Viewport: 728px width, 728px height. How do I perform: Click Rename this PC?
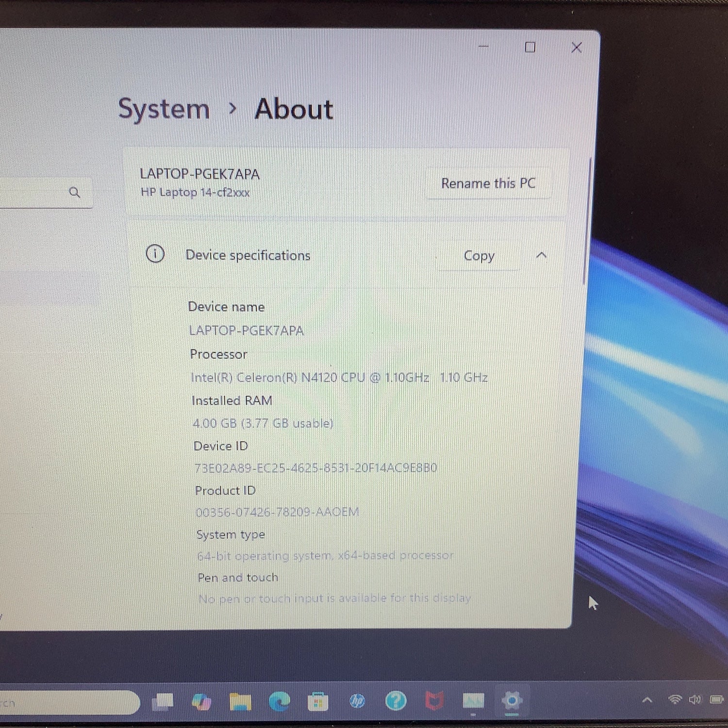tap(488, 183)
